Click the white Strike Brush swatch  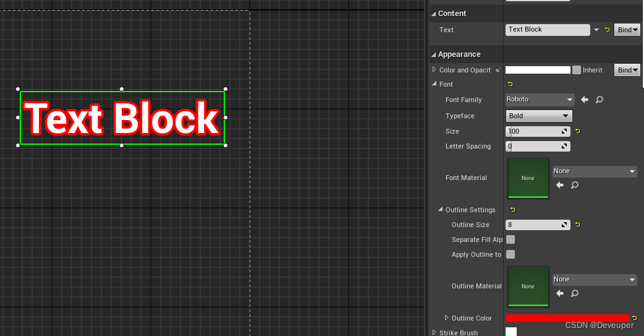(511, 332)
